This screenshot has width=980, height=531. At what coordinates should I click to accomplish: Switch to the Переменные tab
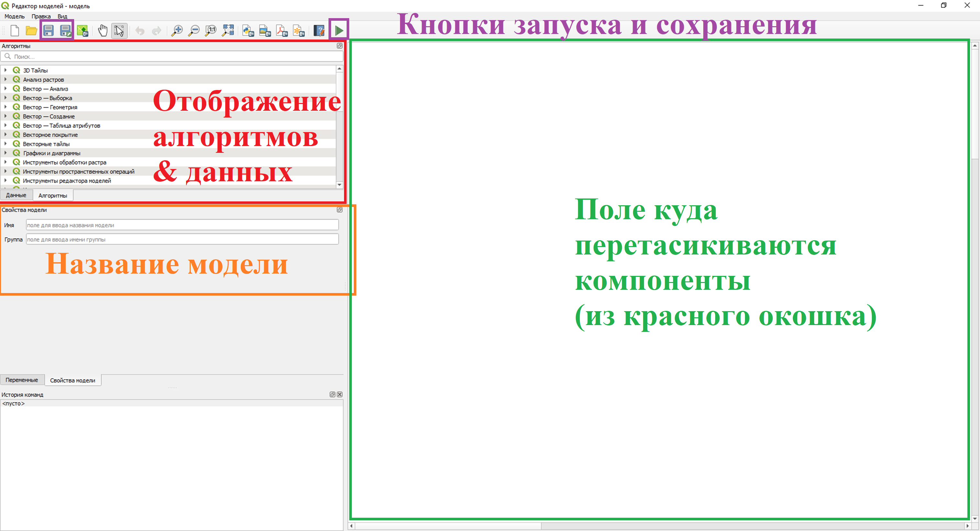[22, 380]
